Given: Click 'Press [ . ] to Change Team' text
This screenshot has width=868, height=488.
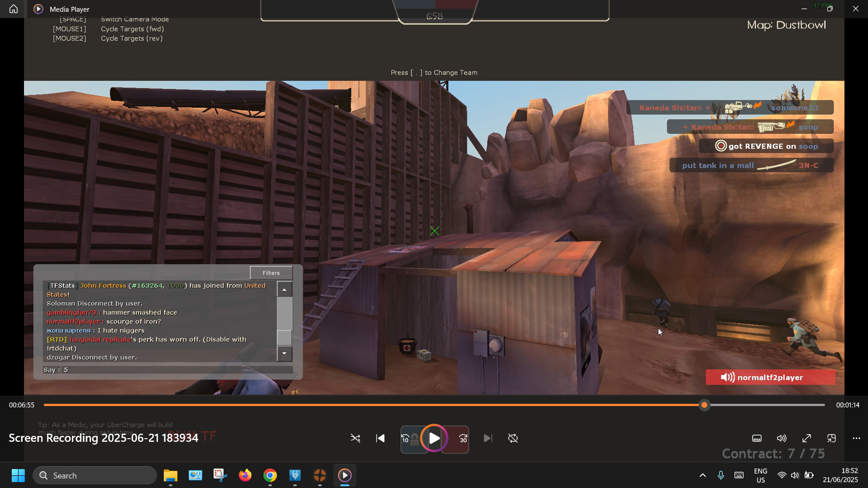Looking at the screenshot, I should pos(434,73).
